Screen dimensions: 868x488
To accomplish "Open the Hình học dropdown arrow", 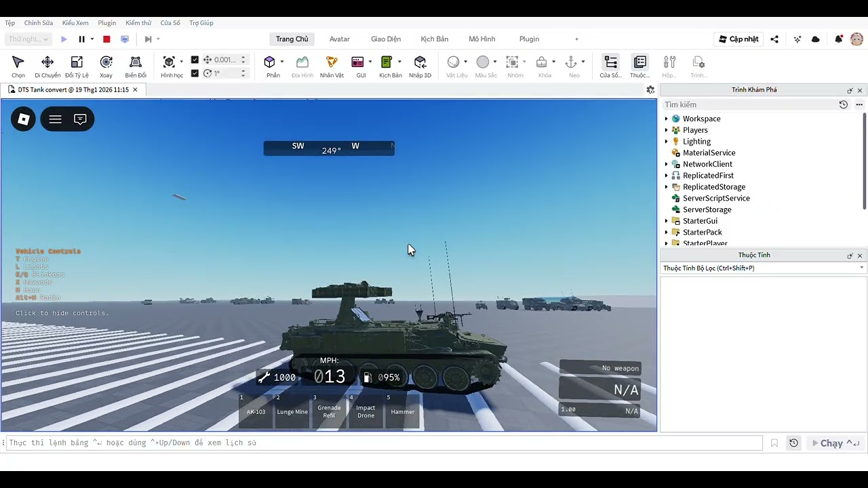I will click(x=181, y=62).
